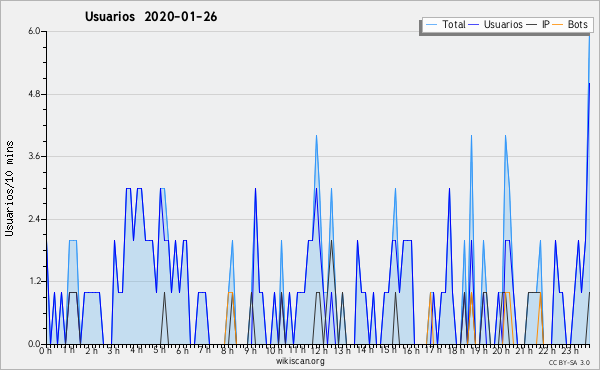Click the y-axis value 2.4
Image resolution: width=600 pixels, height=370 pixels.
click(34, 219)
